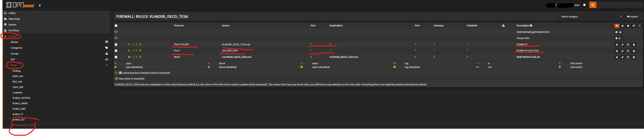Click into the top bar search field

tap(619, 5)
